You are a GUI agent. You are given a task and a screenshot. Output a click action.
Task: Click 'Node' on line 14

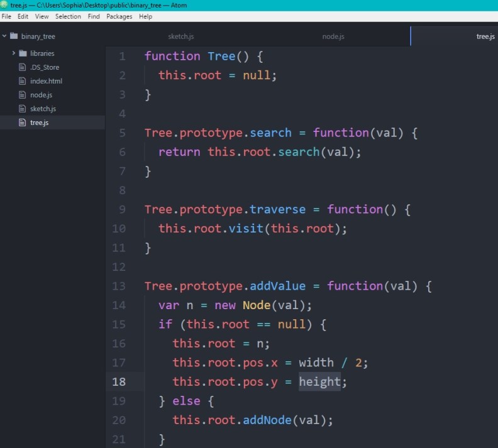pos(257,305)
